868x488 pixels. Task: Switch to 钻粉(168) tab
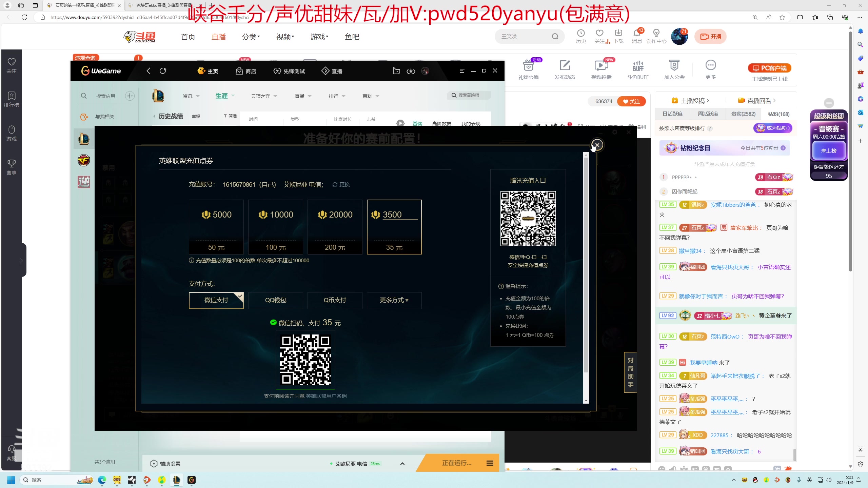click(778, 114)
